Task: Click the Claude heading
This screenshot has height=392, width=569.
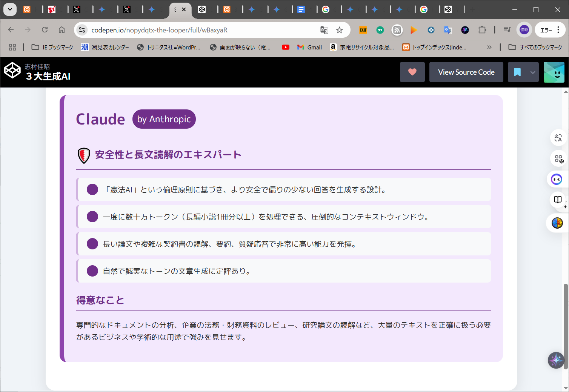Action: pyautogui.click(x=100, y=119)
